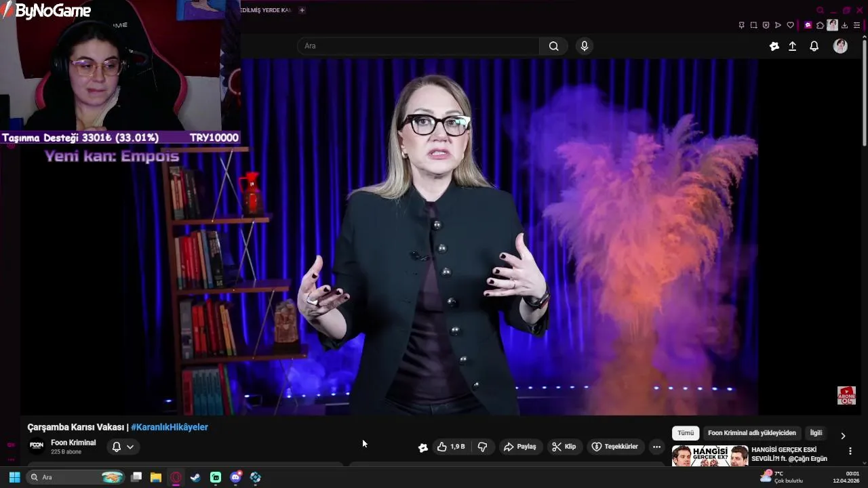Open the ad-blocker shield icon
This screenshot has width=868, height=488.
pyautogui.click(x=766, y=25)
